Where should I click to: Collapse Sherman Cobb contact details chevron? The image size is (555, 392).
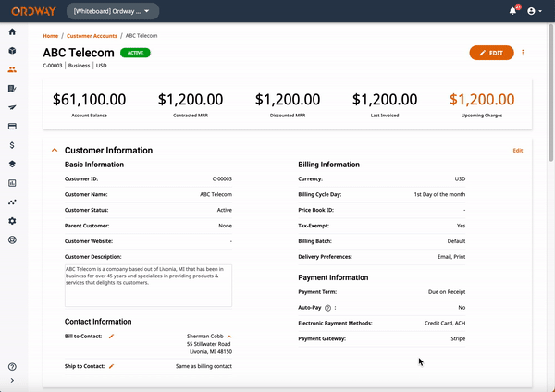[x=229, y=337]
